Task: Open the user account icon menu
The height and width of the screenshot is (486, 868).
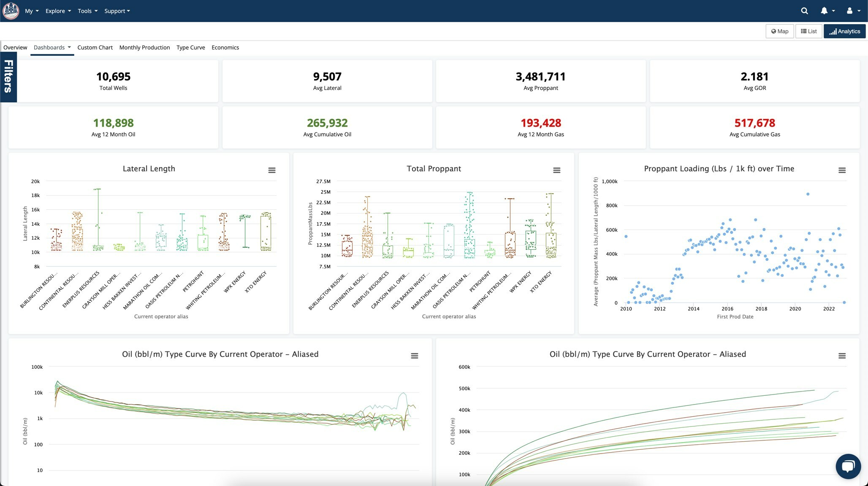Action: coord(852,11)
